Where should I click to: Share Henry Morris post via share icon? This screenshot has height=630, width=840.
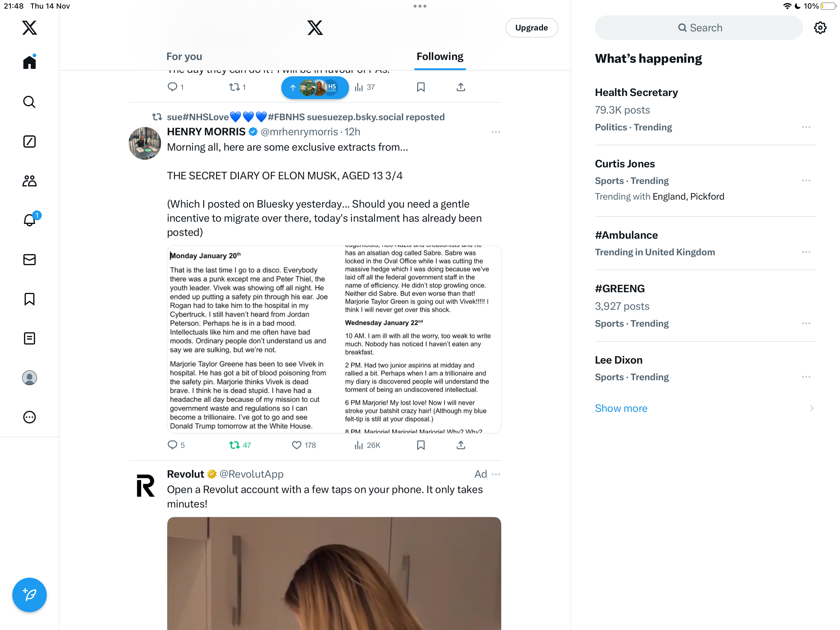coord(461,445)
